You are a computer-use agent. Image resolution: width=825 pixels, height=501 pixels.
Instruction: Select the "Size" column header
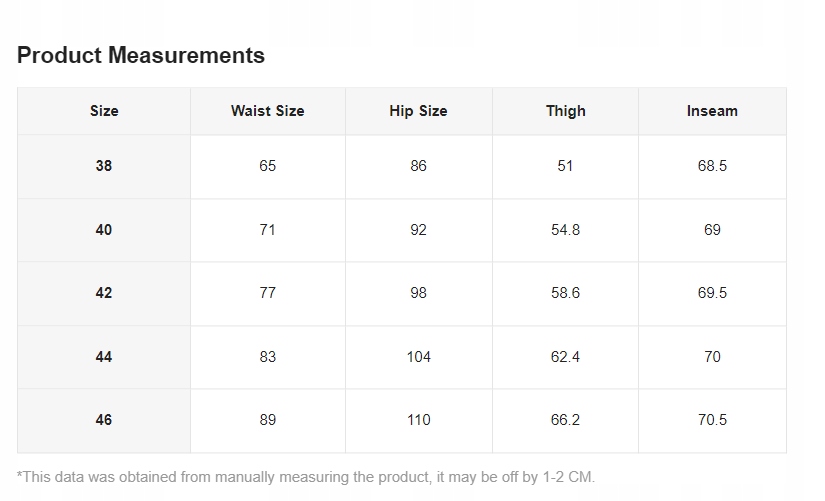click(x=104, y=111)
